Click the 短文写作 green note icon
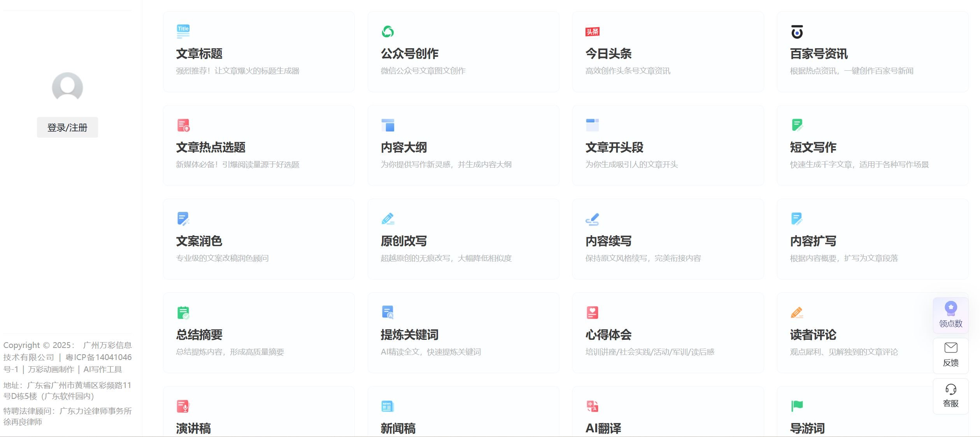The height and width of the screenshot is (437, 980). pyautogui.click(x=797, y=125)
